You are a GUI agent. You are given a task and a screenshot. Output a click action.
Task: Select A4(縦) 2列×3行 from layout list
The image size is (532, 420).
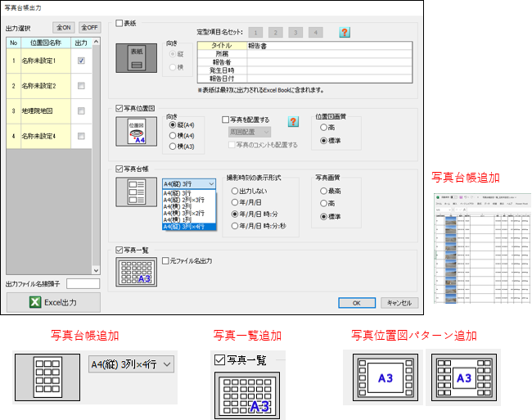click(x=189, y=200)
